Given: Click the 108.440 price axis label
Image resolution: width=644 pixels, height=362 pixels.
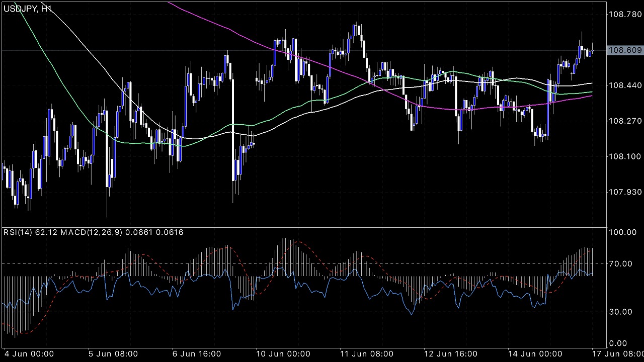Looking at the screenshot, I should (625, 85).
